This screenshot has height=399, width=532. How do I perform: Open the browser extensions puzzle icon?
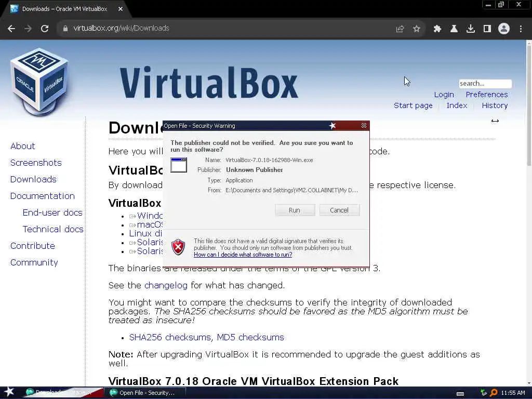click(x=437, y=29)
